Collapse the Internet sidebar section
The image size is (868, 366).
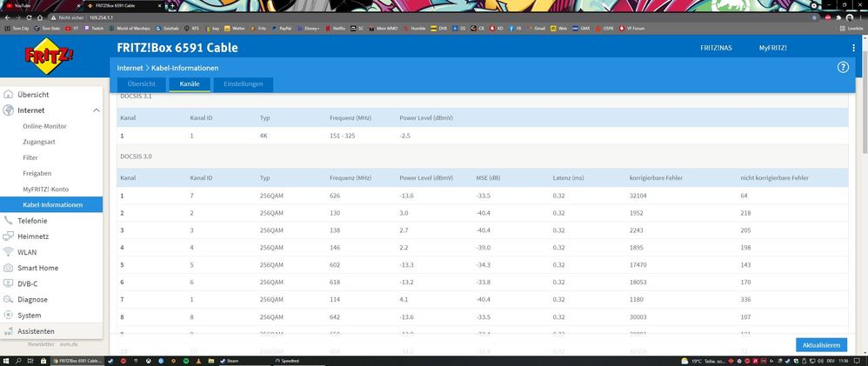tap(97, 110)
